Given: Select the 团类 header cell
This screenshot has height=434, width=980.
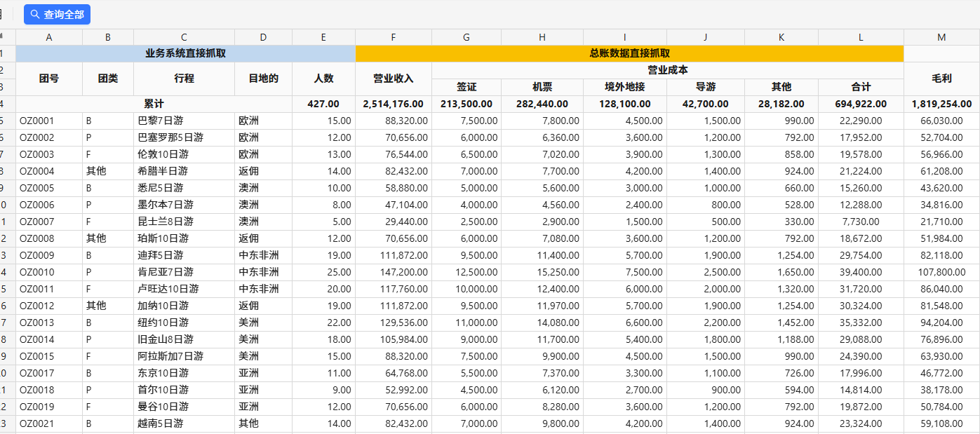Looking at the screenshot, I should tap(108, 79).
